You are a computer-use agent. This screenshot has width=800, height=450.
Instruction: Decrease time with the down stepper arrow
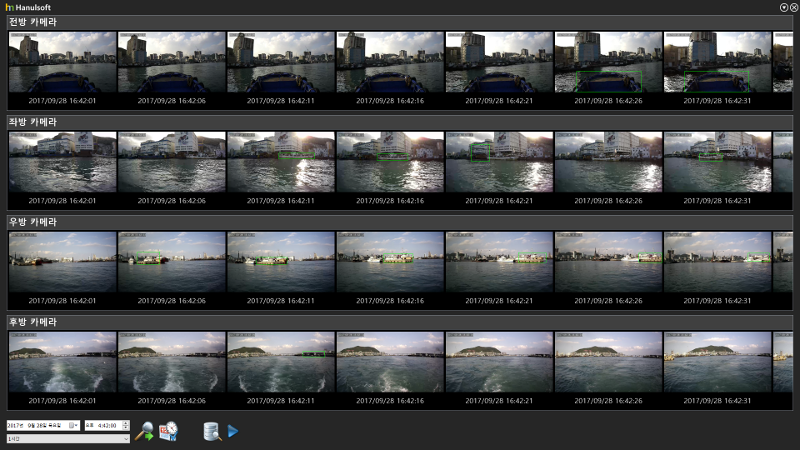coord(125,428)
